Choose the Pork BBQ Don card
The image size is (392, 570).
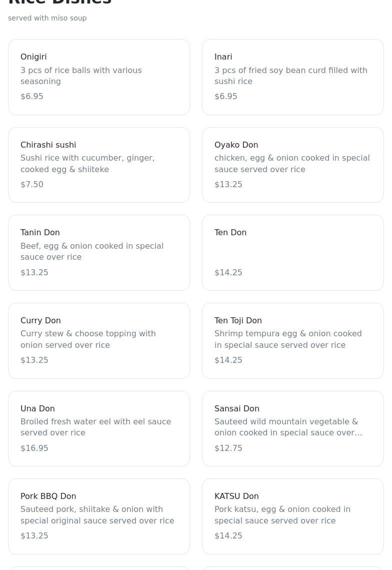pyautogui.click(x=99, y=516)
